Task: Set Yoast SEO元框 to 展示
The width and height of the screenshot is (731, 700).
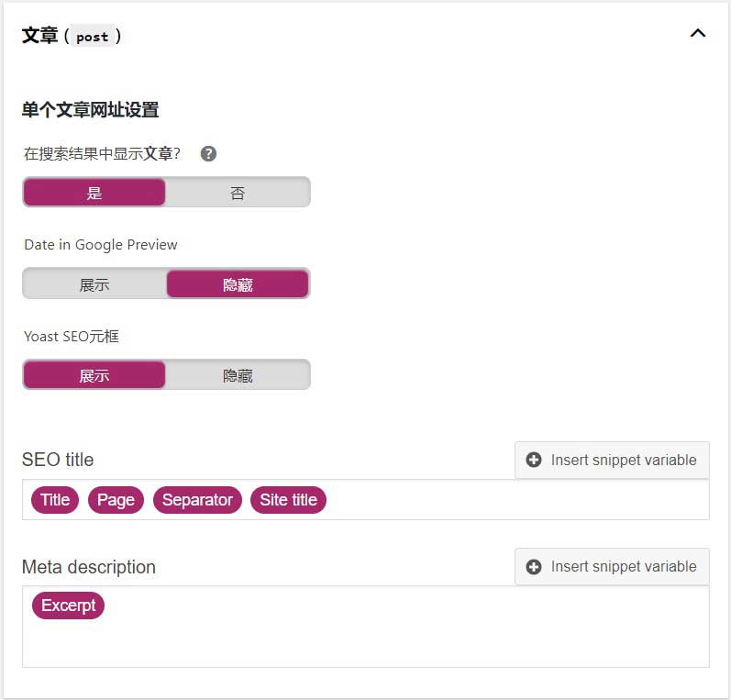Action: click(94, 375)
